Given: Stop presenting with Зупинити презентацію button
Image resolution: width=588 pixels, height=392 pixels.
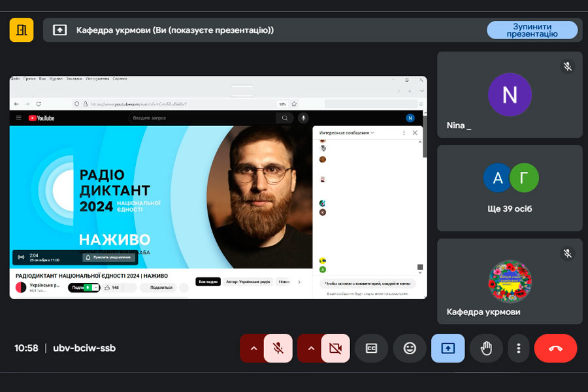Looking at the screenshot, I should (x=532, y=30).
